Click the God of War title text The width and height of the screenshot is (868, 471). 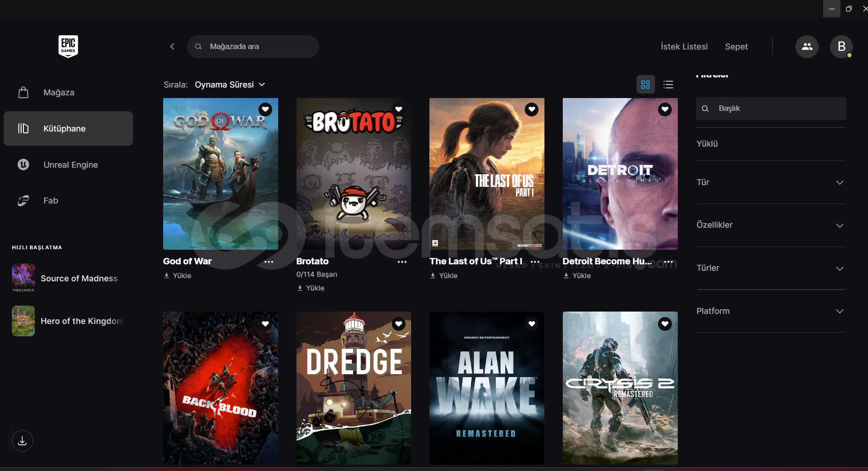click(x=187, y=261)
